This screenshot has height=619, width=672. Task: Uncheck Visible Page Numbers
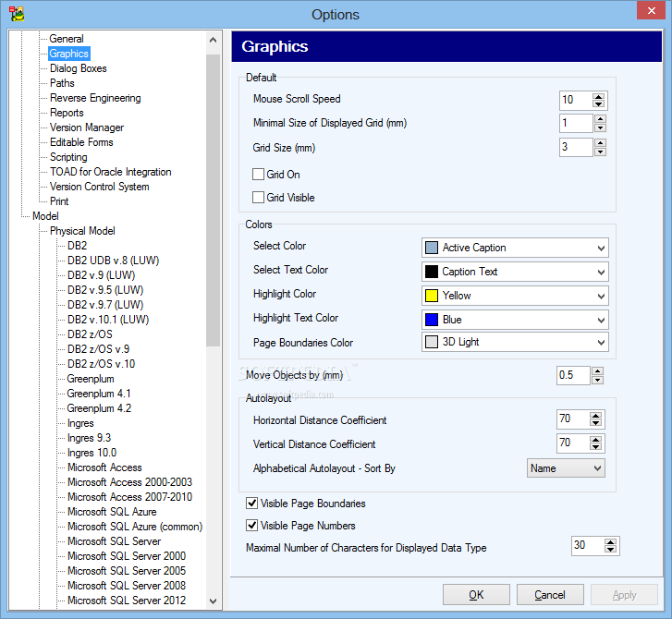[252, 525]
